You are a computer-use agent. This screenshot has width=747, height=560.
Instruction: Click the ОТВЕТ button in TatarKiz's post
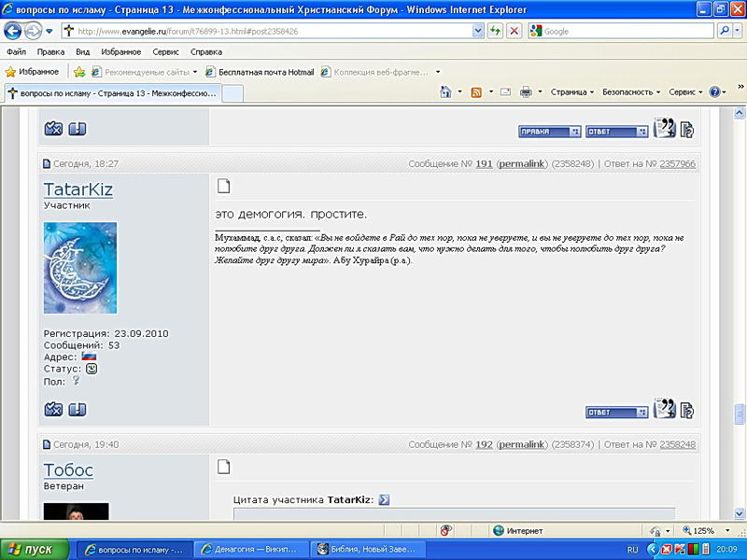[x=616, y=412]
